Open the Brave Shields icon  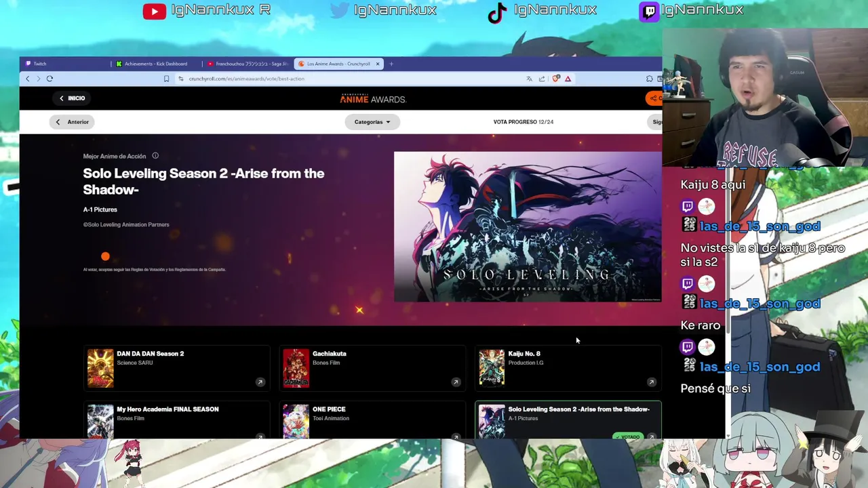point(556,79)
